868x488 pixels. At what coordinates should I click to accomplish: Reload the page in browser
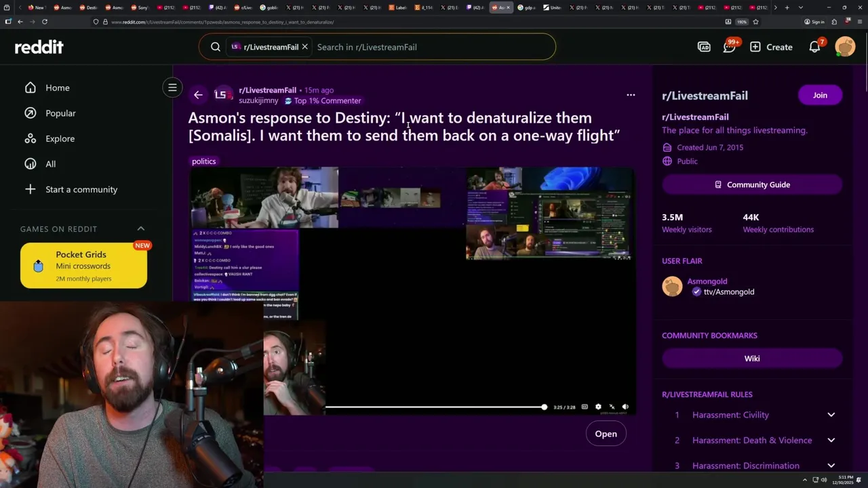(45, 22)
